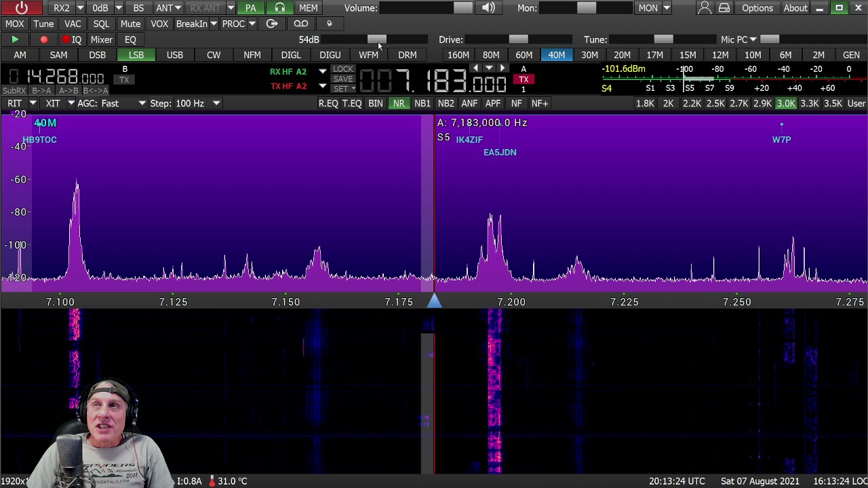Toggle MOX transmit
Screen dimensions: 868x488
coord(14,24)
